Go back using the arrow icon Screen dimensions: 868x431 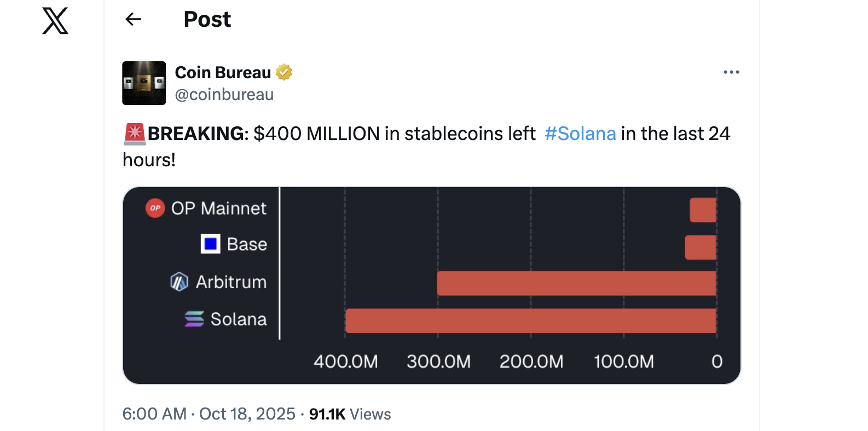[134, 20]
